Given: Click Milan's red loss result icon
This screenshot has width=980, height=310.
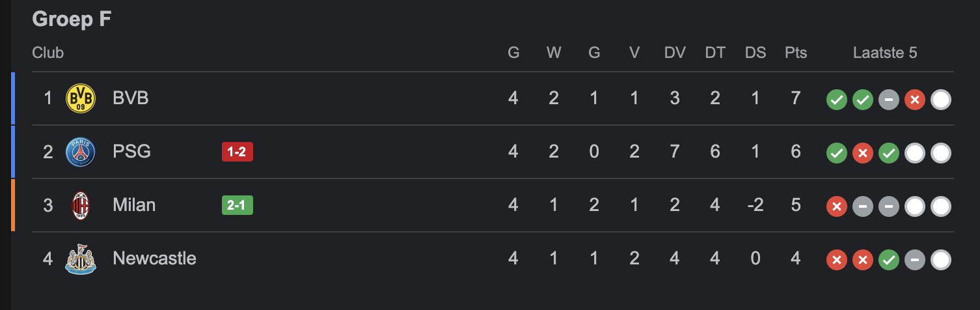Looking at the screenshot, I should point(837,207).
